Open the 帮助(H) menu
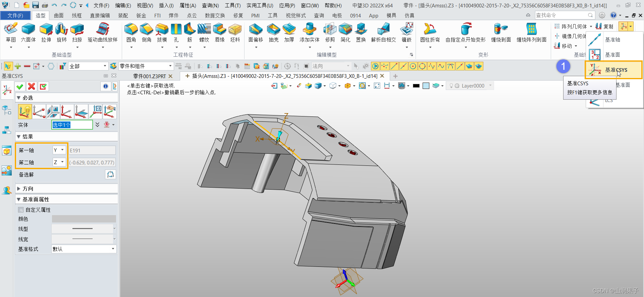 333,5
